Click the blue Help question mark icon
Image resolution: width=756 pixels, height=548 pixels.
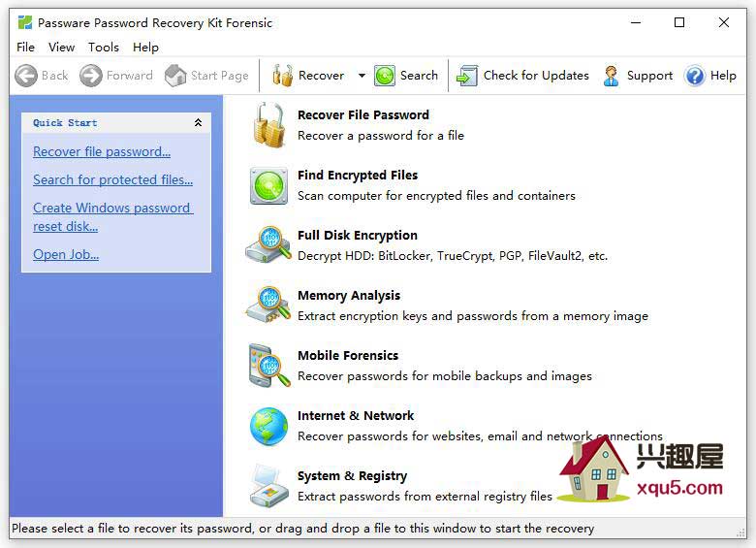click(x=695, y=76)
